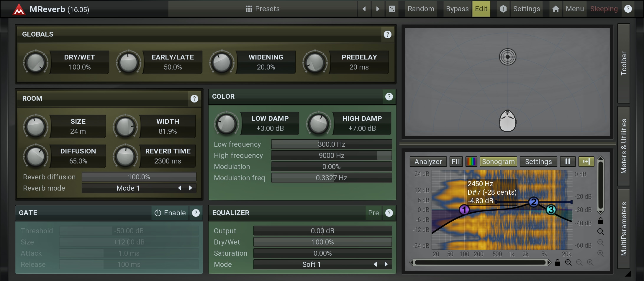Click the horizontal zoom reset magnifier
Viewport: 644px width, 281px height.
coord(590,262)
